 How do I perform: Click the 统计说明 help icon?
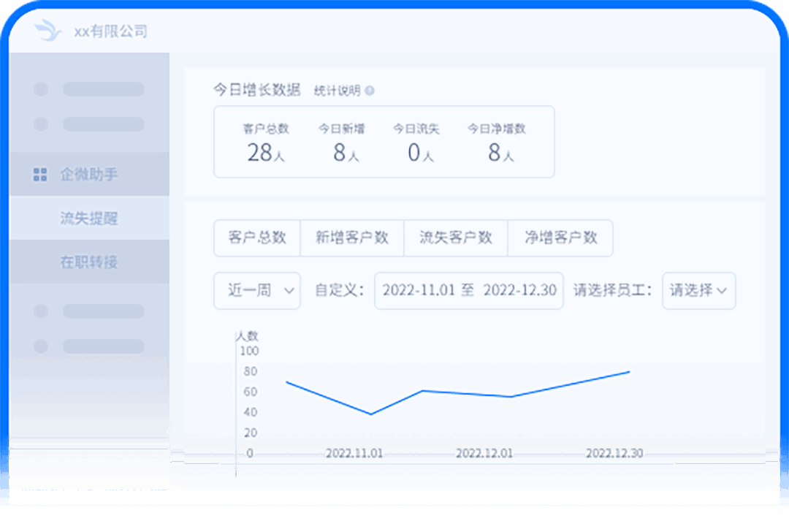point(370,91)
